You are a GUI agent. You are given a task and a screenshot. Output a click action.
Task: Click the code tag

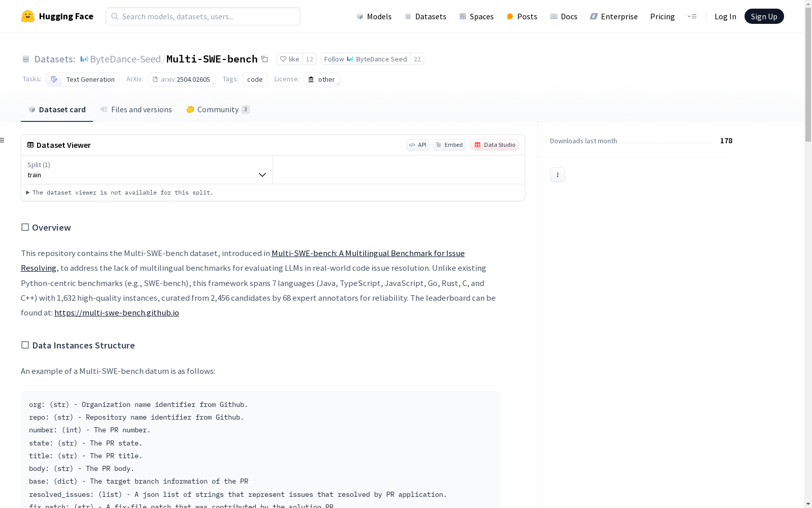(x=255, y=79)
